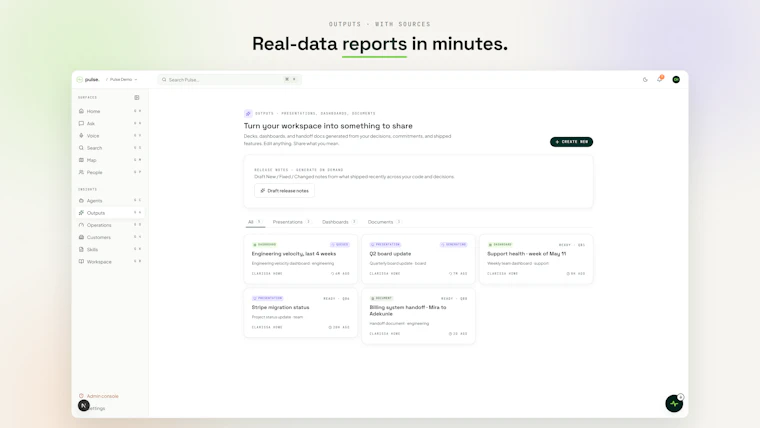Screen dimensions: 760x428
Task: Open Billing system handoff document card
Action: (x=418, y=316)
